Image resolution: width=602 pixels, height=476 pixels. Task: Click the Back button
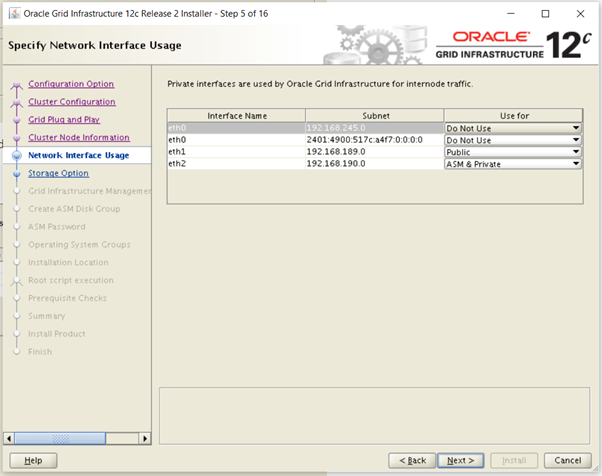point(413,460)
